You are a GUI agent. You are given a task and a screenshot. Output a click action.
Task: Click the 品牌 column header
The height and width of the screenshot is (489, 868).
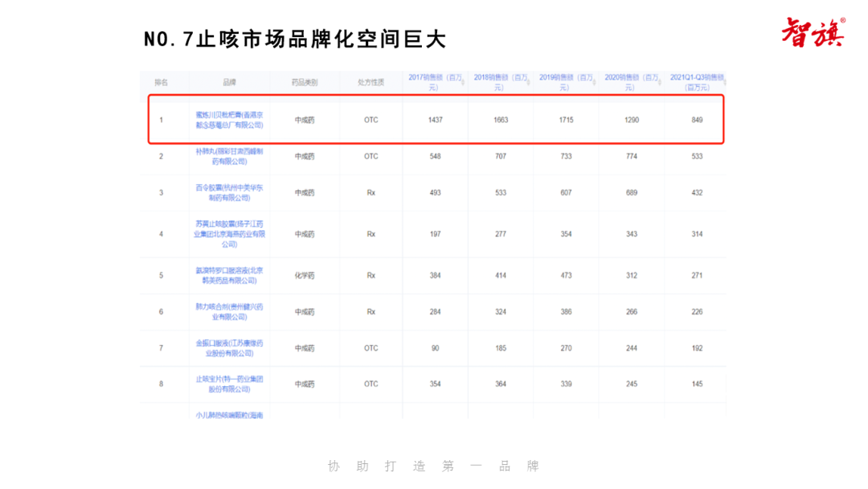point(229,82)
